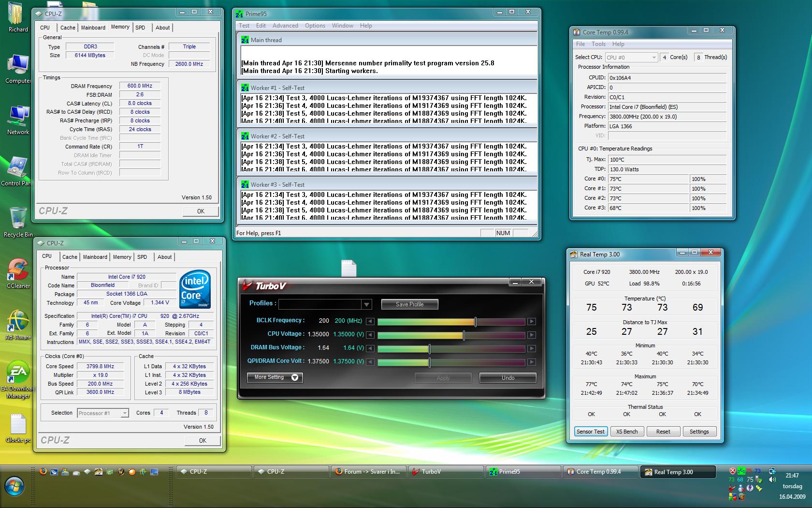812x508 pixels.
Task: Click the taskbar clock showing 21:47
Action: click(792, 476)
